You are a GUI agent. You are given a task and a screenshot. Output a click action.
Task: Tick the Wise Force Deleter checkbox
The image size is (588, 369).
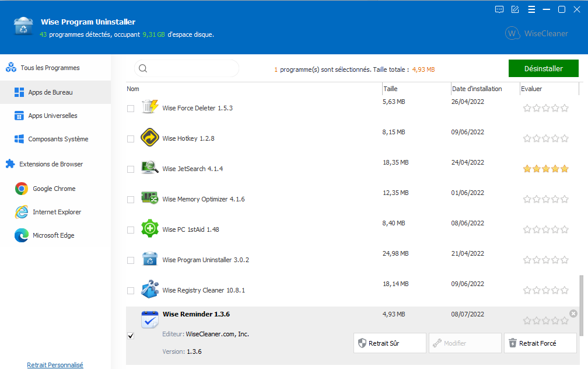[x=131, y=109]
